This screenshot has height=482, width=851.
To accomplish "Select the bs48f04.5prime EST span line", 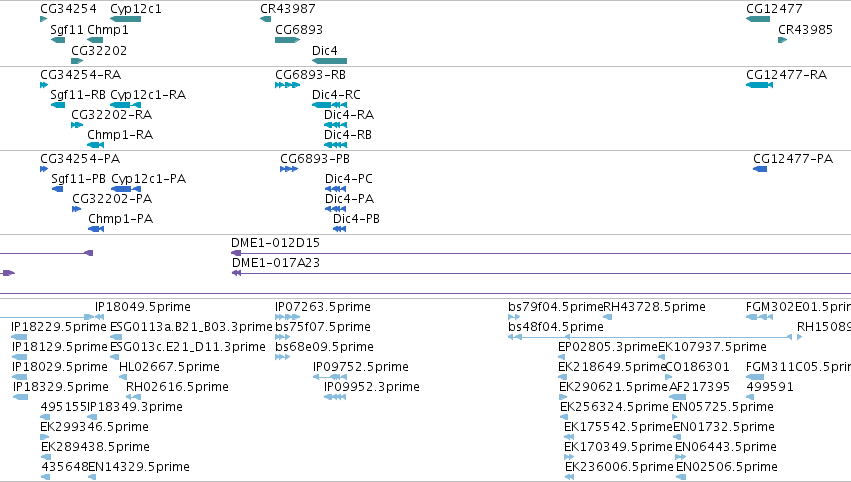I will 655,337.
